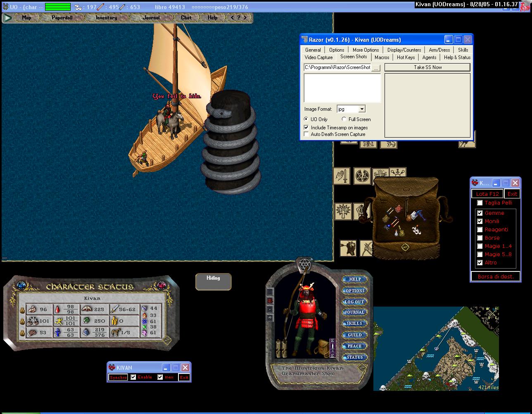532x414 pixels.
Task: Enable Auto Death Screen Capture checkbox
Action: click(x=306, y=134)
